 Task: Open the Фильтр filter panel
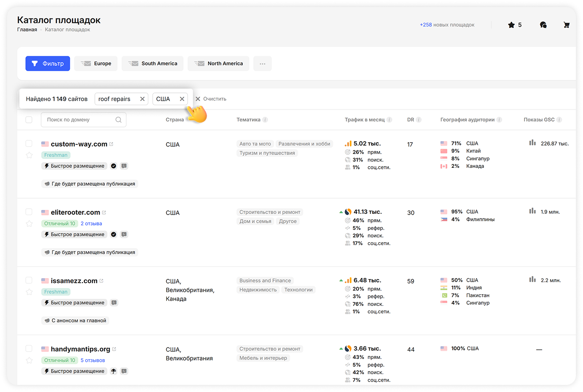pos(48,64)
